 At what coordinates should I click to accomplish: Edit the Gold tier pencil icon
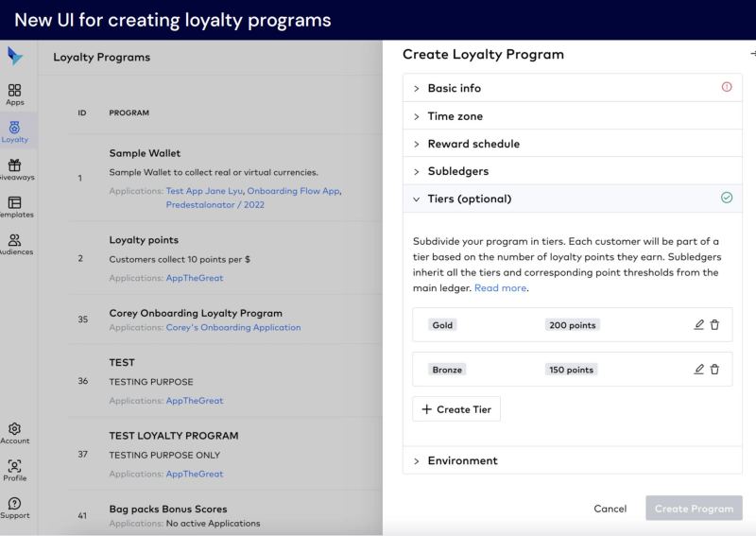(x=698, y=324)
